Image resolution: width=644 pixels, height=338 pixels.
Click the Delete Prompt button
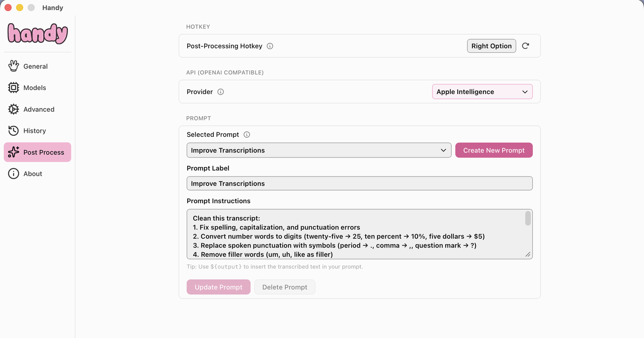pyautogui.click(x=285, y=287)
